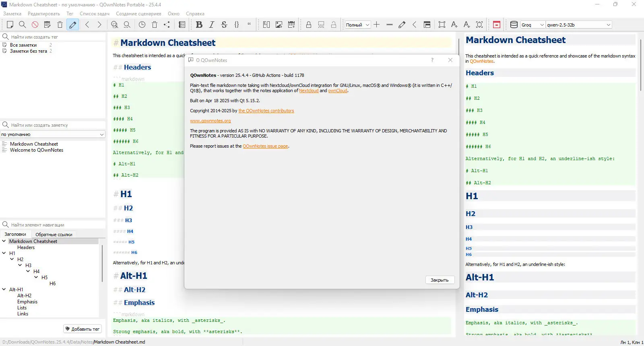The width and height of the screenshot is (644, 346).
Task: Collapse the H2 node in navigation tree
Action: click(12, 259)
